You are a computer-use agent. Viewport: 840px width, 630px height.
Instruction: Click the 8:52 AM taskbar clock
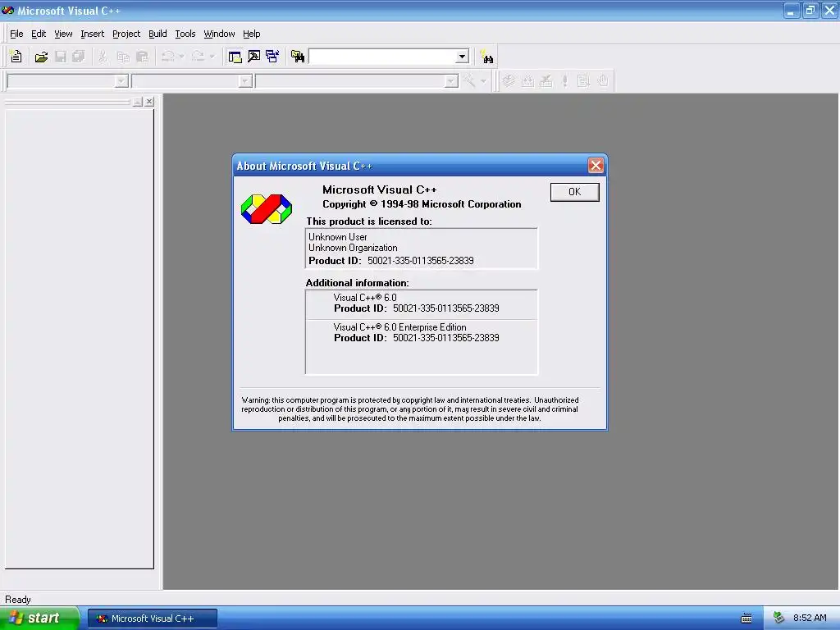click(x=810, y=618)
